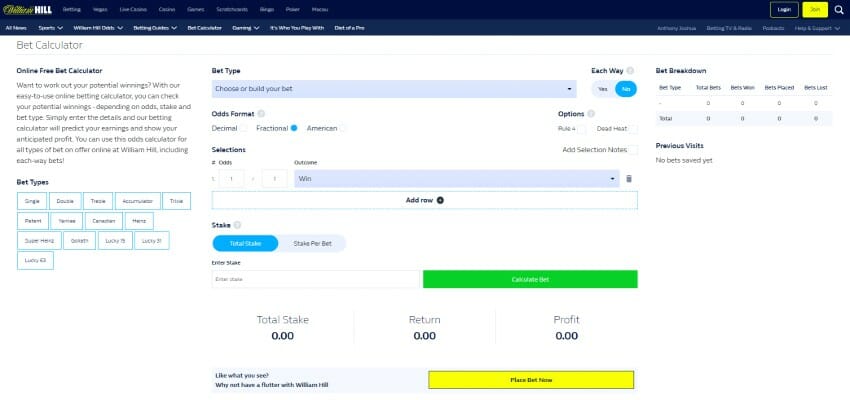
Task: Expand the Help & Support menu
Action: [817, 28]
